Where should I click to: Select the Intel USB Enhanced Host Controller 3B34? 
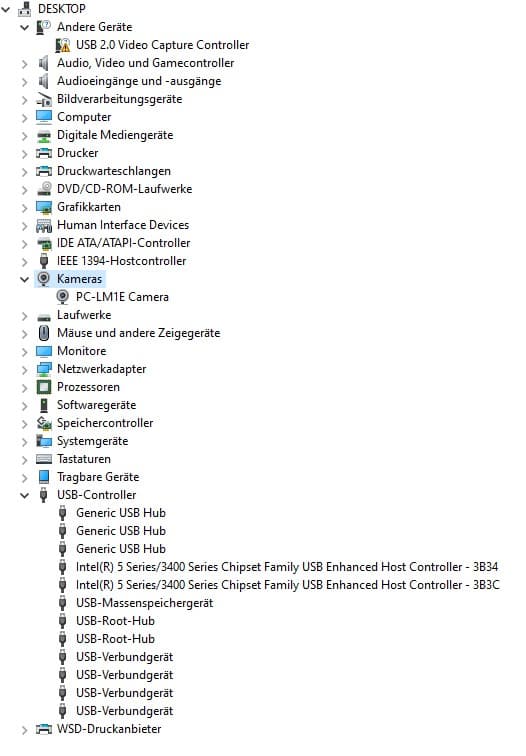tap(287, 567)
